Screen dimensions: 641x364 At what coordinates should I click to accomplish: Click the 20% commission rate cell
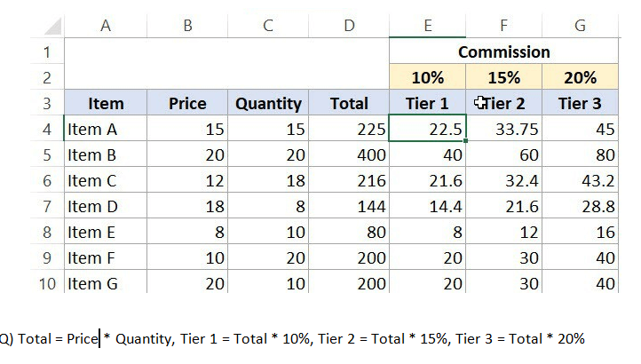(x=580, y=77)
